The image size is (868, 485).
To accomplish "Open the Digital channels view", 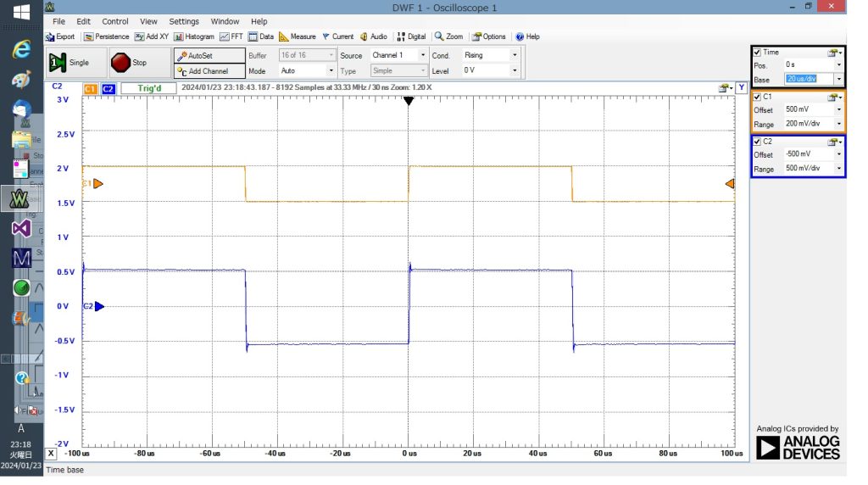I will tap(411, 36).
